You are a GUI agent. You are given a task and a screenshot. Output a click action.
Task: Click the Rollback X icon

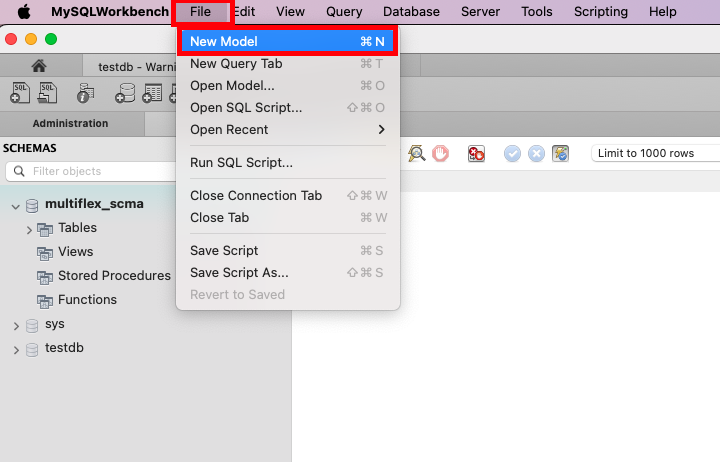click(536, 153)
